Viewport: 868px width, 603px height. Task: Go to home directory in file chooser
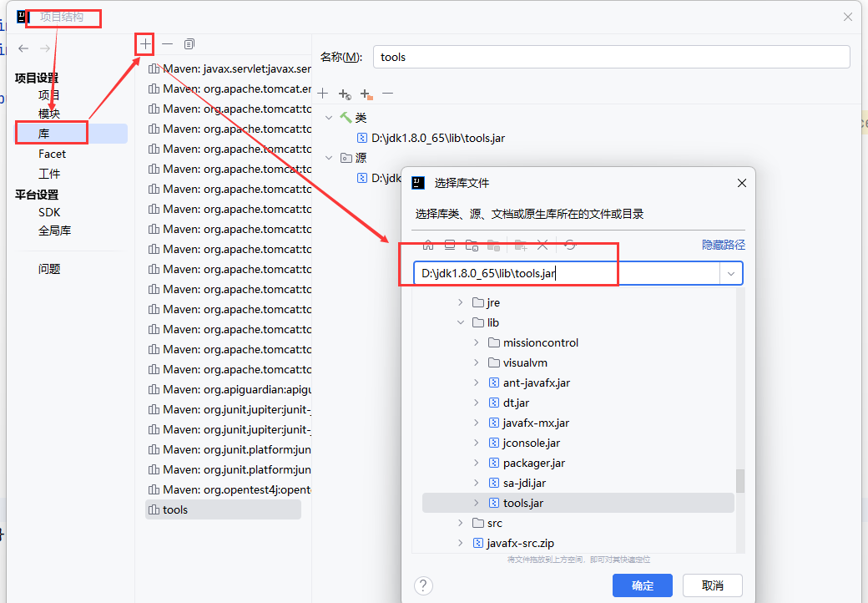[428, 245]
